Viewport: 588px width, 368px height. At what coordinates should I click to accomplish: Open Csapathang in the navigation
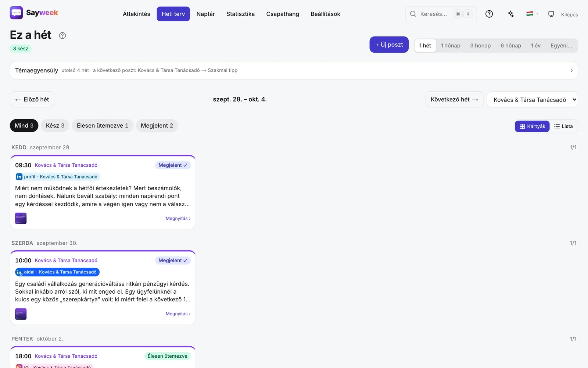click(x=283, y=14)
